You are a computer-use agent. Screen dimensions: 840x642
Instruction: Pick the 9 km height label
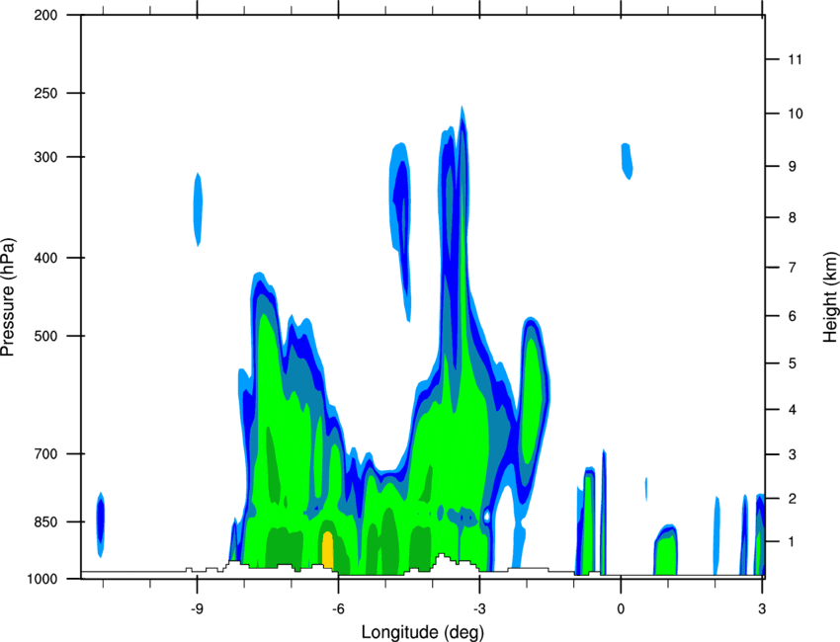click(792, 167)
